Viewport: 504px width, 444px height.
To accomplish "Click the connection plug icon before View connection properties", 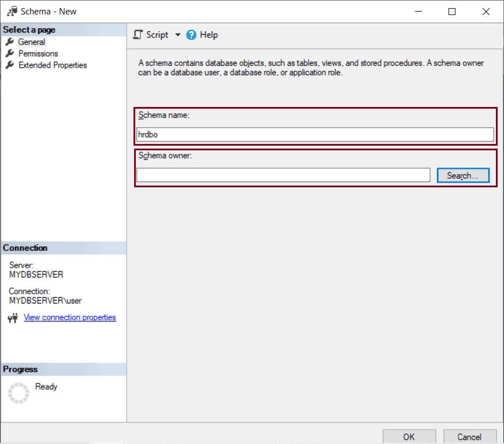I will (13, 317).
